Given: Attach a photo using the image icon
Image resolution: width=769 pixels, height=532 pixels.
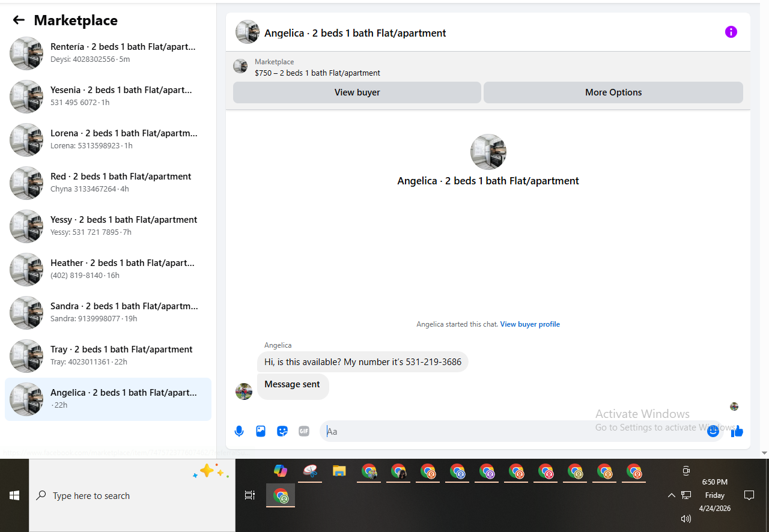Looking at the screenshot, I should [261, 431].
